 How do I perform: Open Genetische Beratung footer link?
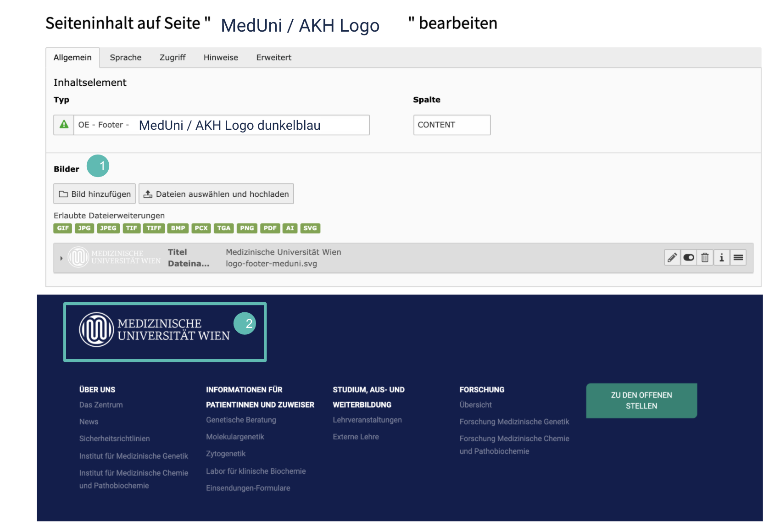(x=241, y=420)
